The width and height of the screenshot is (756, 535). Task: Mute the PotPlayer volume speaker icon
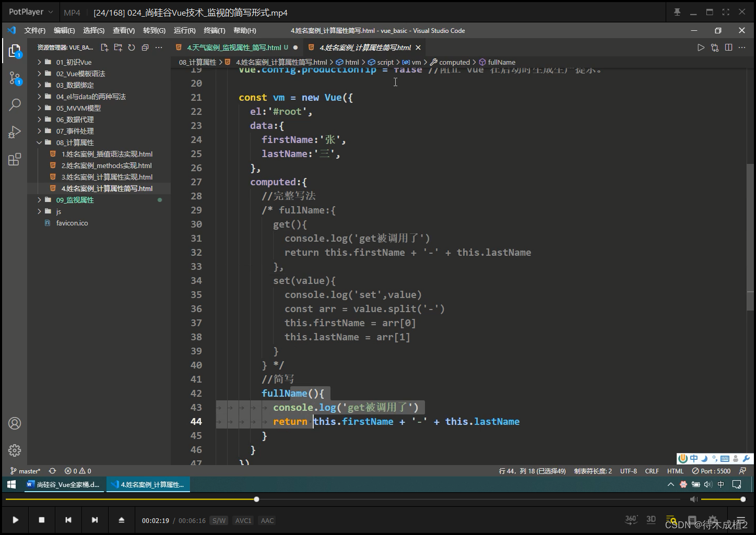693,500
